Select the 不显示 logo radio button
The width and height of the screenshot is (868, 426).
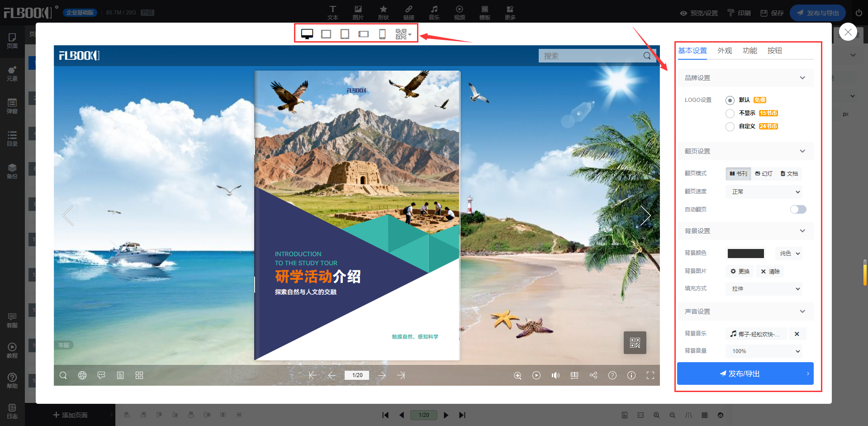tap(730, 114)
